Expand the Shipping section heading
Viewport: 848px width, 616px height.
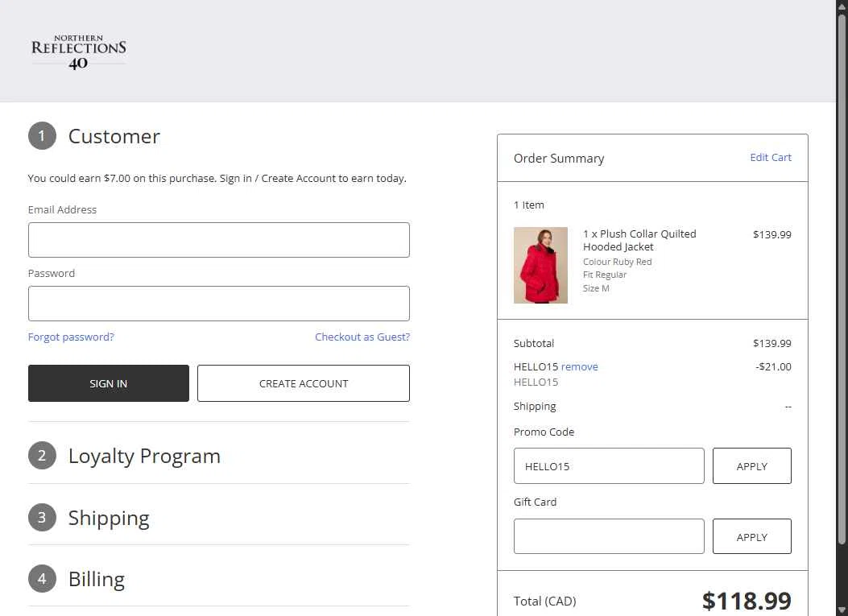pos(109,518)
